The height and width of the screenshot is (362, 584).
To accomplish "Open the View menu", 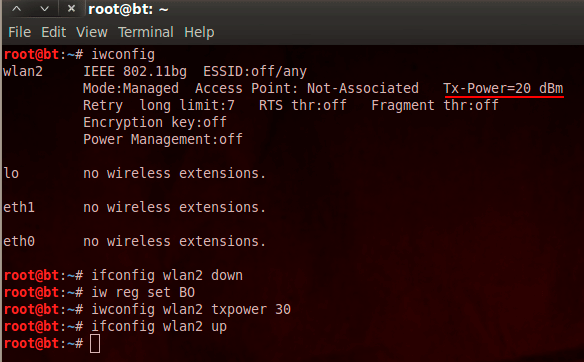I will tap(92, 32).
